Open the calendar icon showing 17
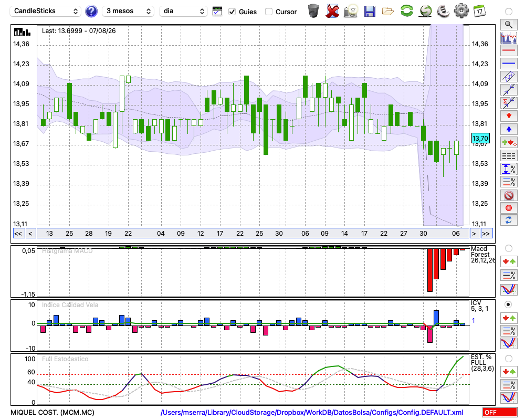This screenshot has height=420, width=525. (x=479, y=11)
